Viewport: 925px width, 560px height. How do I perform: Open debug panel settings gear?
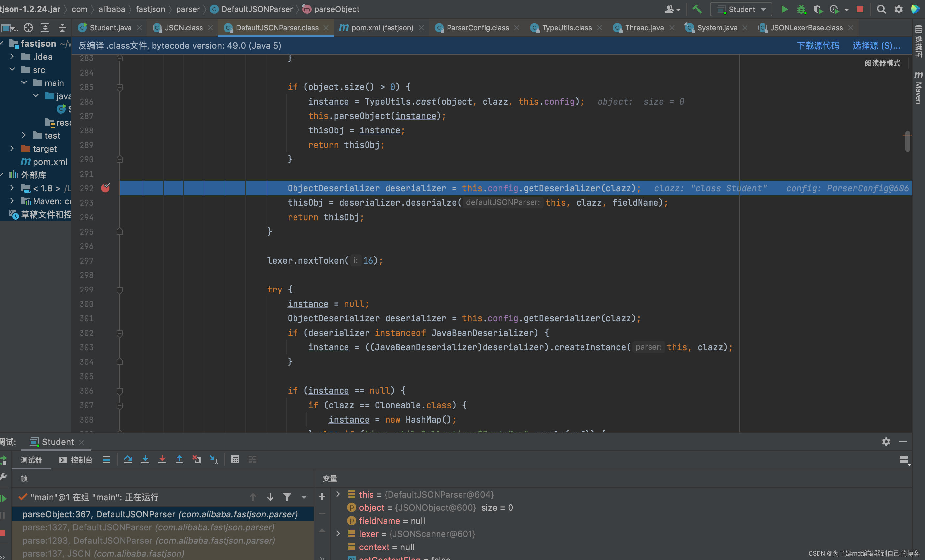[x=886, y=442]
